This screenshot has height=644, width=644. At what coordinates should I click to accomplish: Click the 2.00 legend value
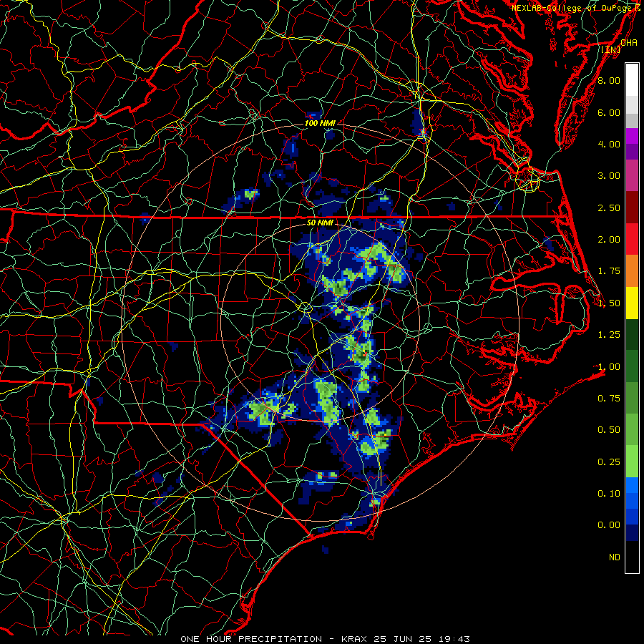point(609,240)
